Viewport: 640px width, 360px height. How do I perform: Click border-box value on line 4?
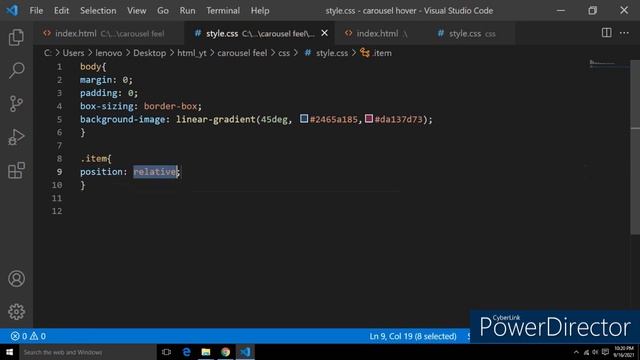click(x=170, y=106)
